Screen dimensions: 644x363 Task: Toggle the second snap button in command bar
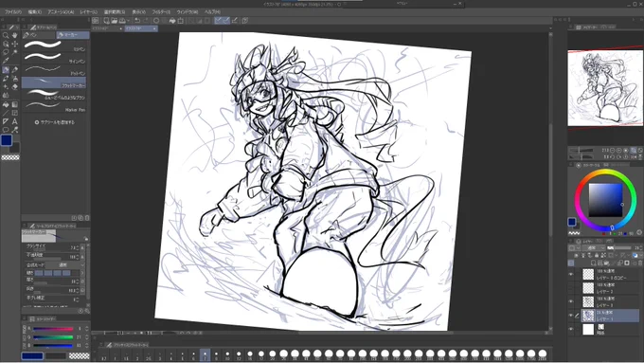point(226,20)
